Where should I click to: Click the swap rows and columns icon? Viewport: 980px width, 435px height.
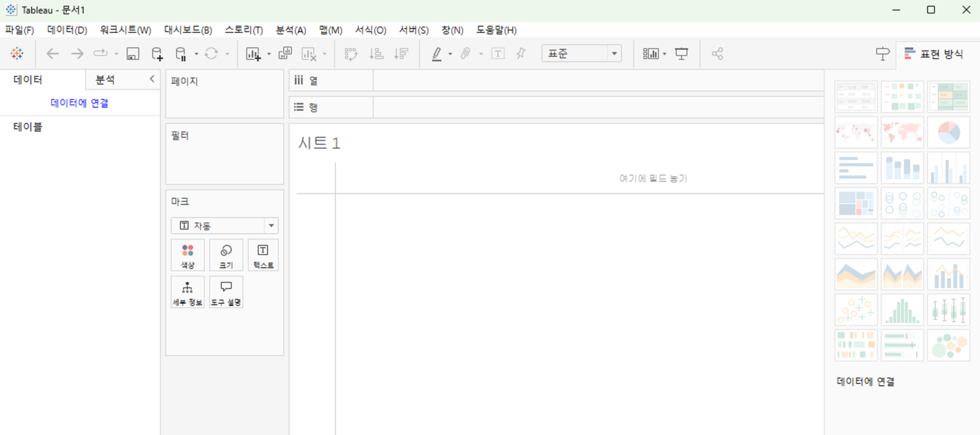pyautogui.click(x=351, y=54)
